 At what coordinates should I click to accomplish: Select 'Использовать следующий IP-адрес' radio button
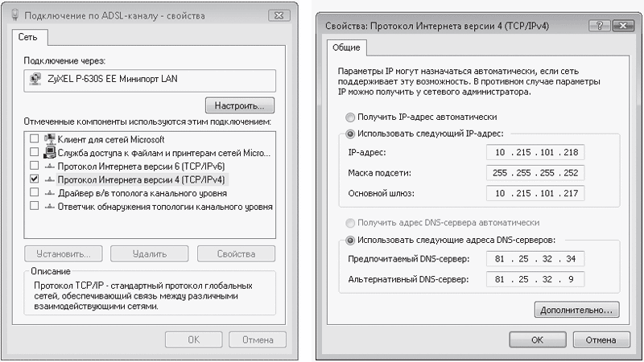tap(349, 134)
